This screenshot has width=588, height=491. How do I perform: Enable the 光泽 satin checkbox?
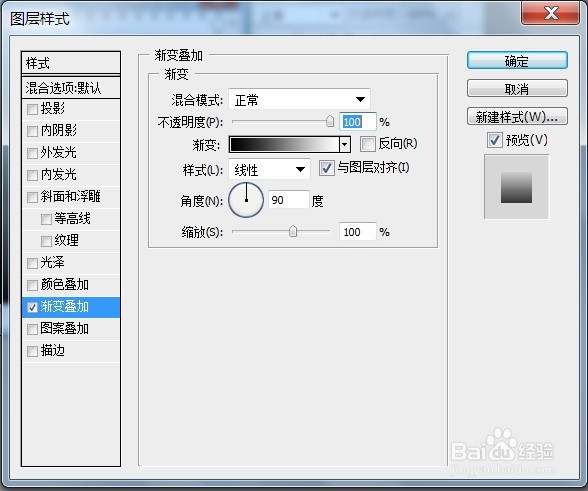[33, 263]
